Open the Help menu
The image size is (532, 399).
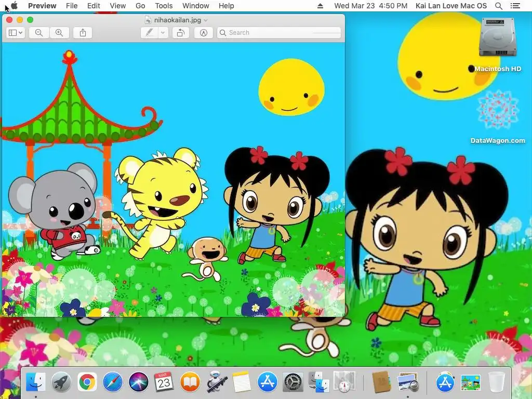227,6
